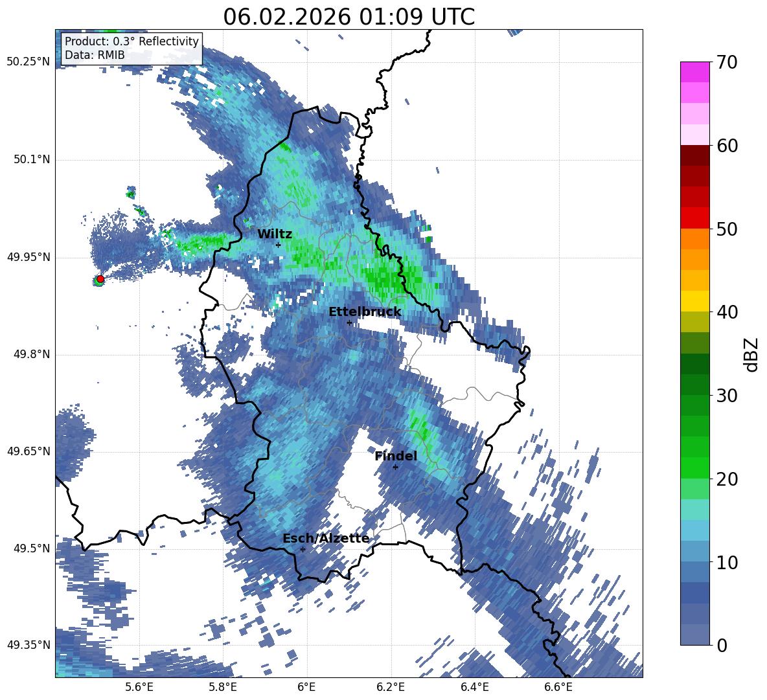Click the 'Product: 0.3° Reflectivity' legend text
This screenshot has height=700, width=767.
click(132, 41)
